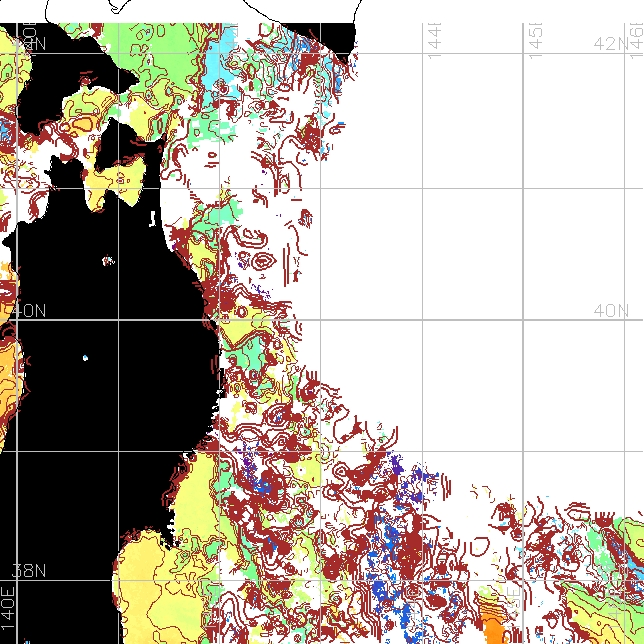Click the 38N latitude label

[x=29, y=571]
